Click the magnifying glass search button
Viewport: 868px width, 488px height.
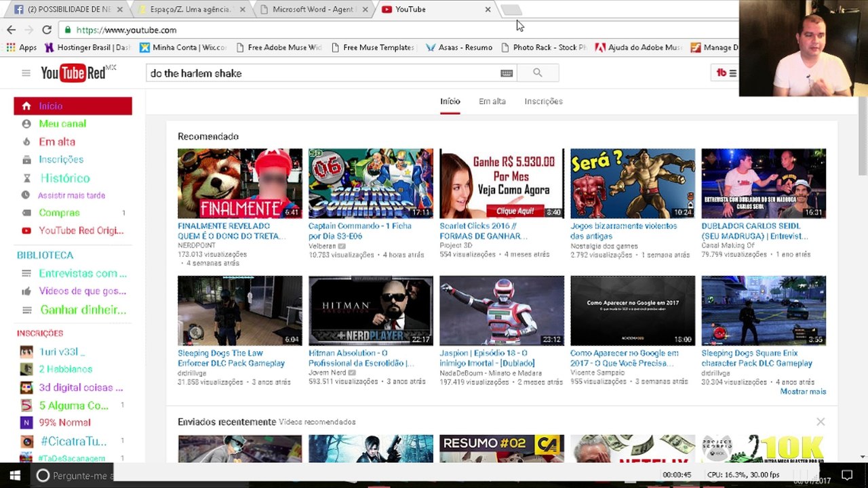[x=537, y=73]
